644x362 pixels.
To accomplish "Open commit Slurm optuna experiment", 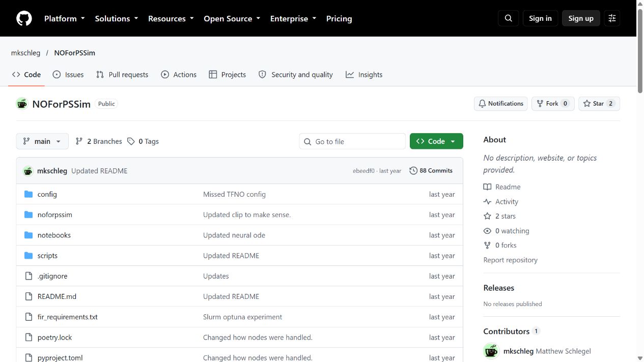I will [242, 317].
